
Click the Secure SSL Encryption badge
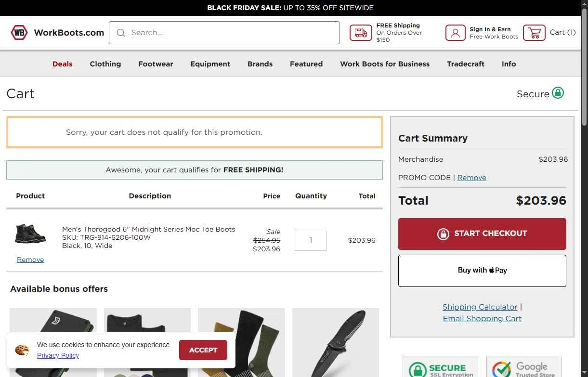[x=440, y=367]
